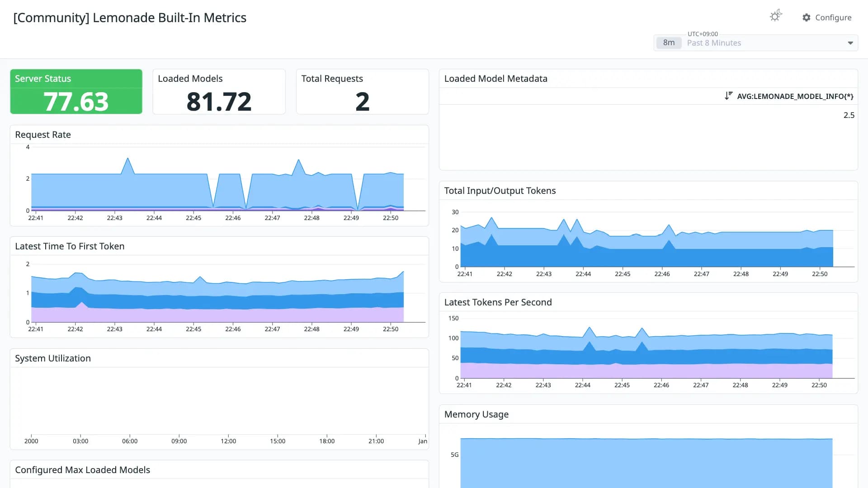
Task: Click the 2.5 value in Loaded Model Metadata
Action: [x=849, y=115]
